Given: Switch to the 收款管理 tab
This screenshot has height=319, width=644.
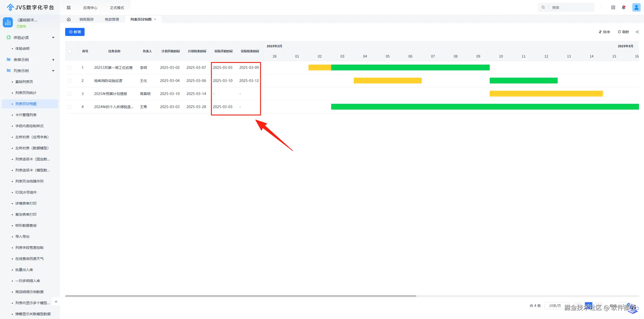Looking at the screenshot, I should (x=112, y=19).
